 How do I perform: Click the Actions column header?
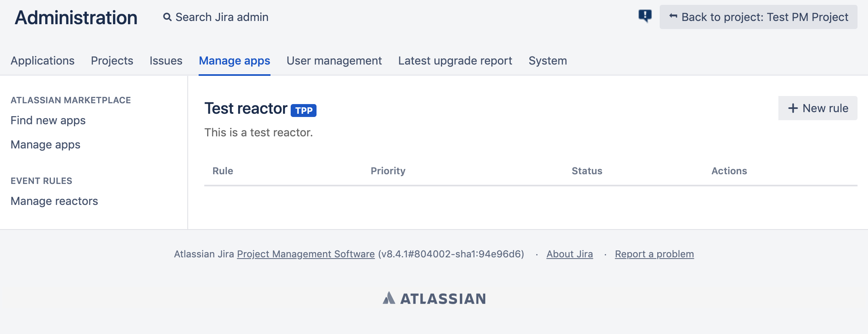click(x=729, y=171)
